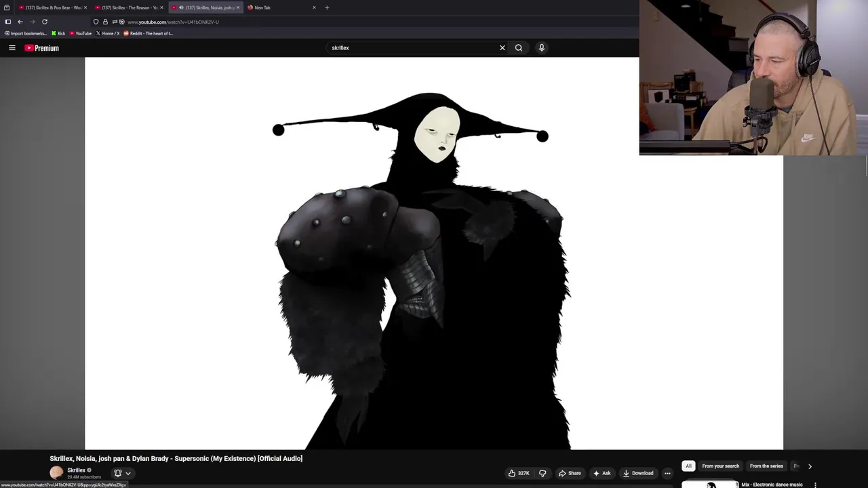868x488 pixels.
Task: Close the Skrillex - The Reason tab
Action: pyautogui.click(x=161, y=7)
